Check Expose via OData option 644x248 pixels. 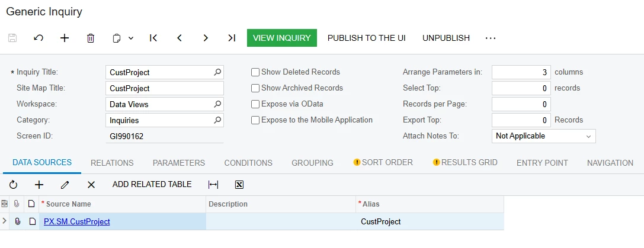coord(255,104)
